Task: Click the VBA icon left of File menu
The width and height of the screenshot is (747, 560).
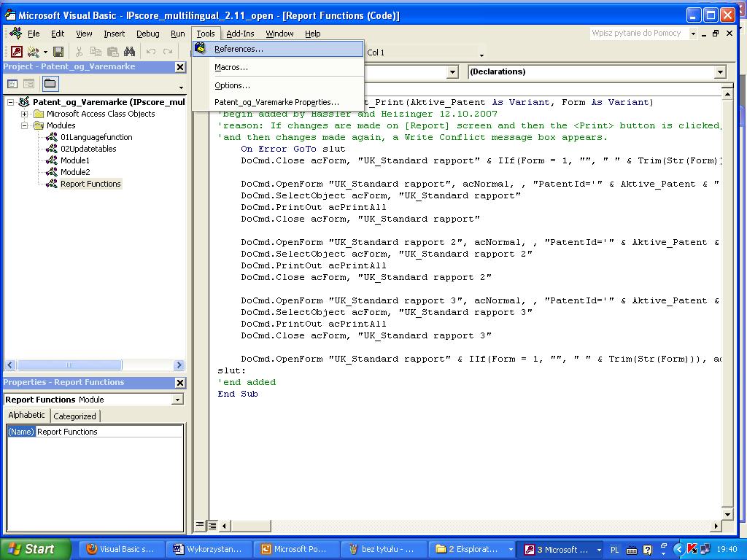Action: (x=15, y=34)
